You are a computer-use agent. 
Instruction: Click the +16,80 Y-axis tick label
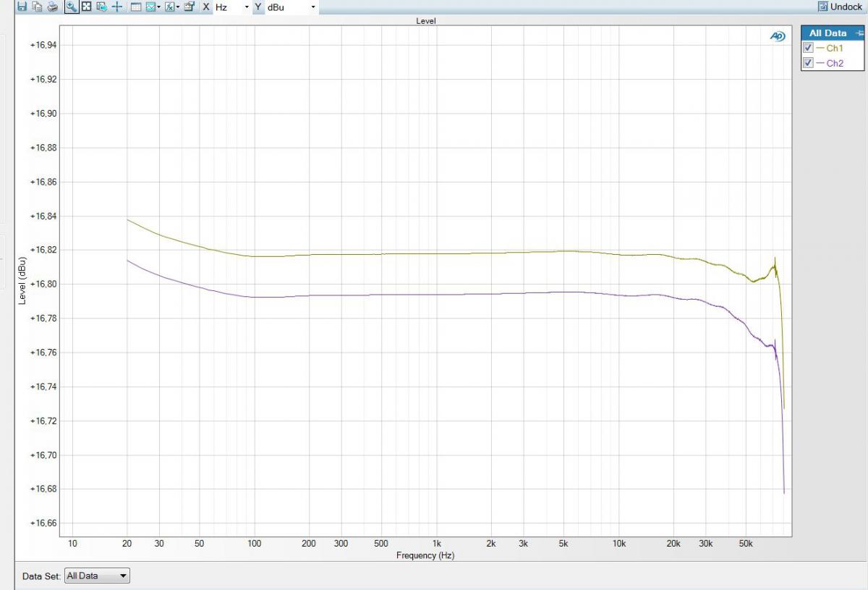pos(43,284)
